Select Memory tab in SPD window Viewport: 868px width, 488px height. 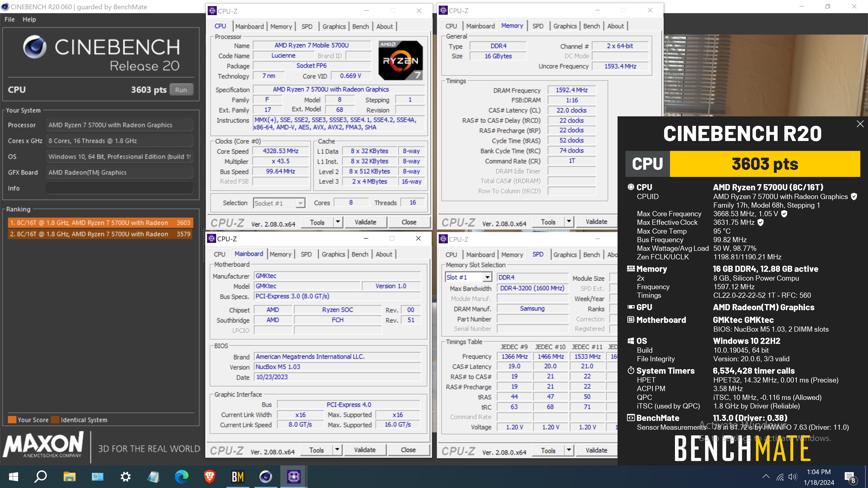(512, 255)
